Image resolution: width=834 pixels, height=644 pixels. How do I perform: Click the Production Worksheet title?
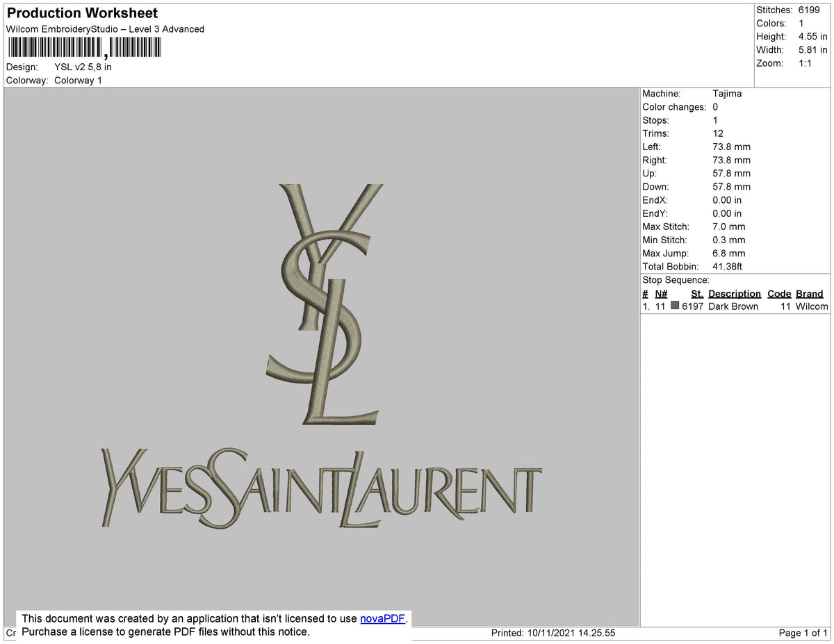(x=81, y=13)
